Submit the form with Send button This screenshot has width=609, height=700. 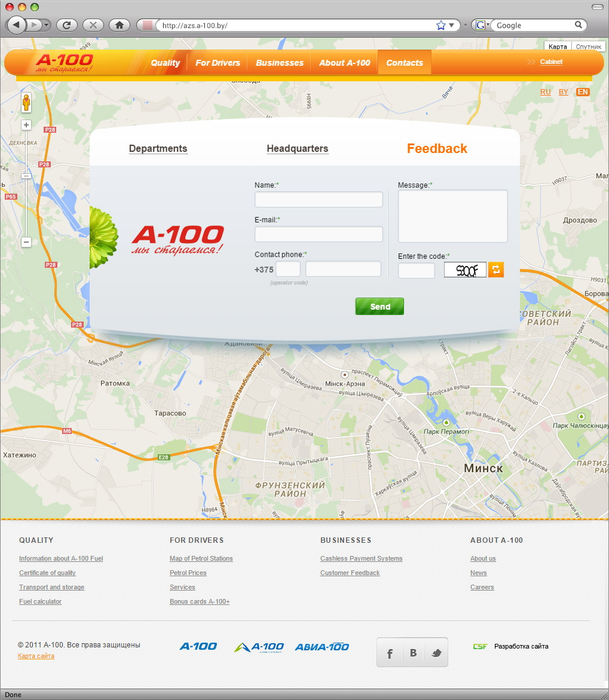pos(380,306)
